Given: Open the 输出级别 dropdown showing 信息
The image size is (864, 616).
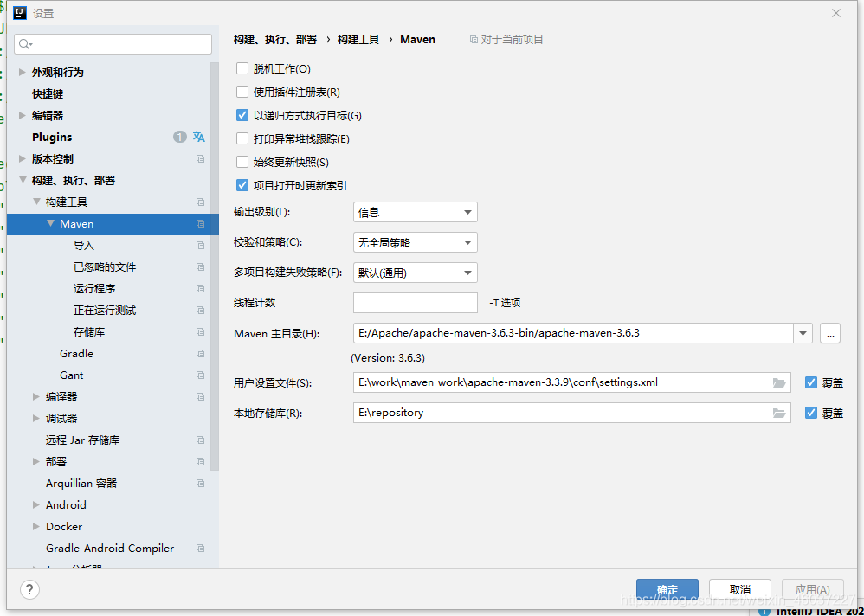Looking at the screenshot, I should point(415,213).
